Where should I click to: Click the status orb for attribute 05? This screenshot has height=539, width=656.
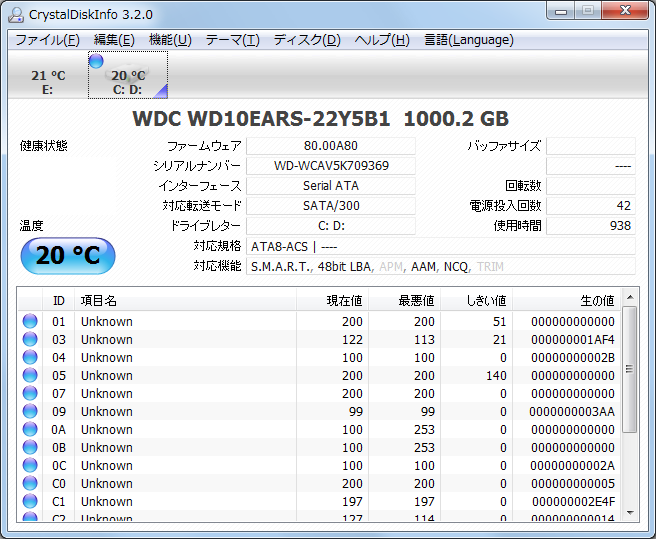pyautogui.click(x=30, y=375)
